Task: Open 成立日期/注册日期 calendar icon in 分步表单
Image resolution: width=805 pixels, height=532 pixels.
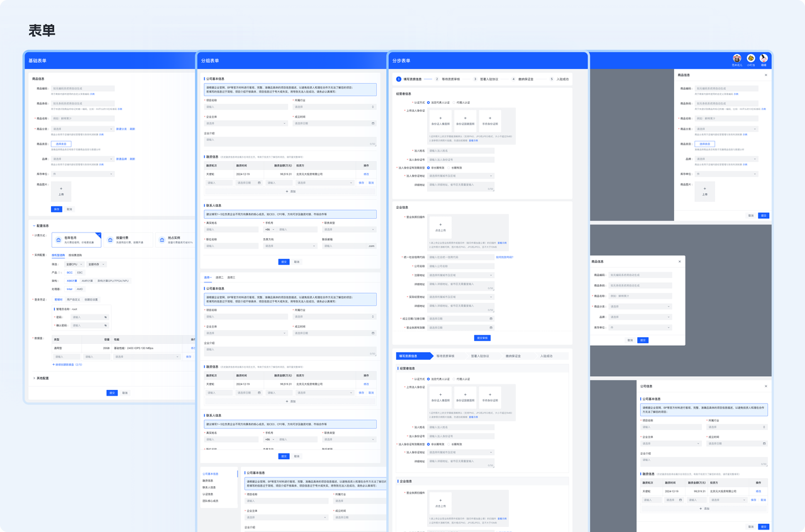Action: 491,319
